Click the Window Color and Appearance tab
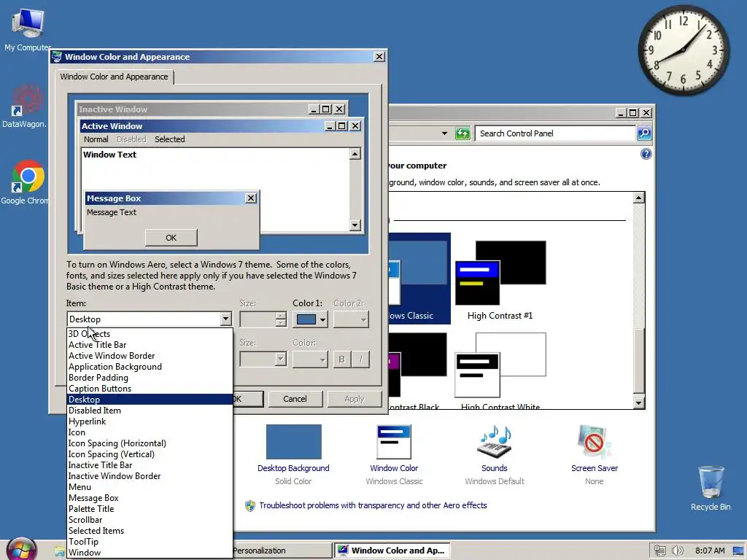 pos(114,77)
